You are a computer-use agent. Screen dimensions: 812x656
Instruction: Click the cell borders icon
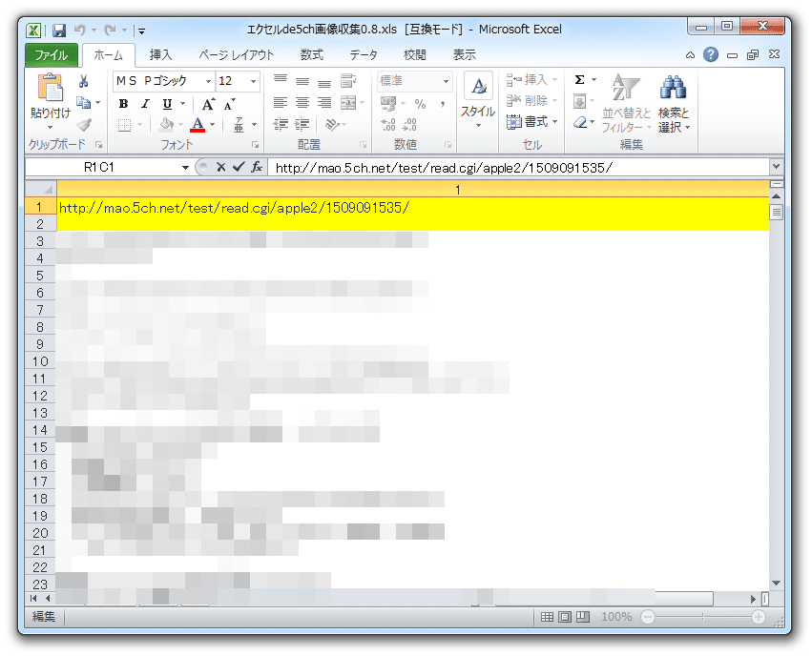point(124,125)
